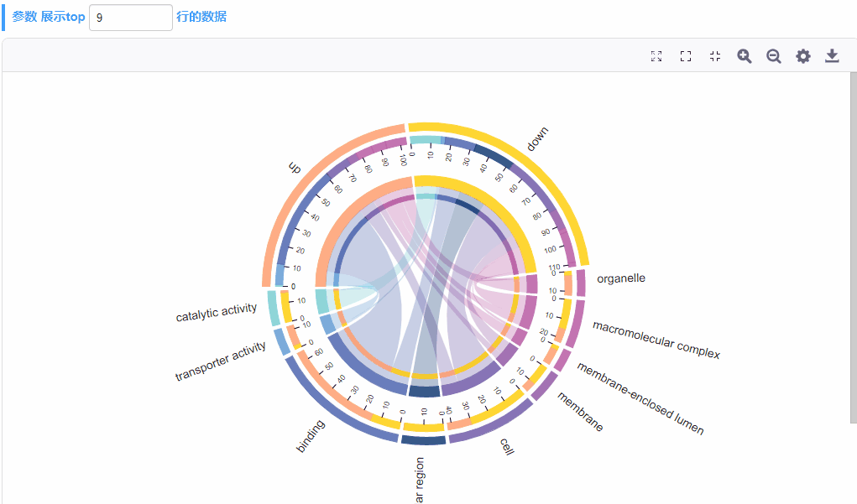Click the vertical scrollbar on the right

coord(853,247)
